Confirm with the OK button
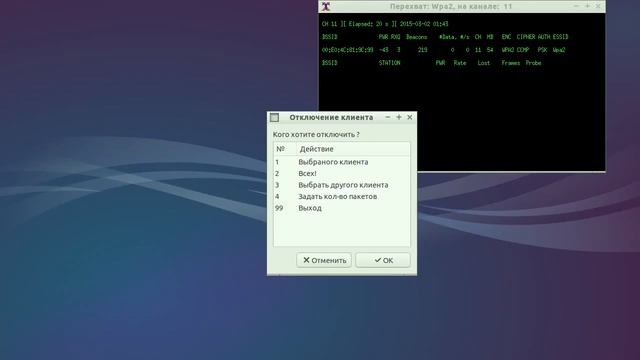 click(383, 260)
